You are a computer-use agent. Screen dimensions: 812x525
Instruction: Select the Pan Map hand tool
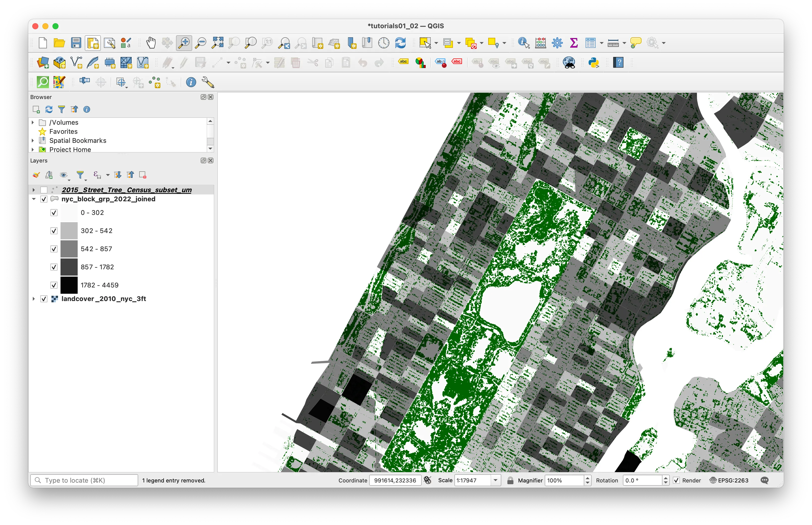tap(151, 43)
